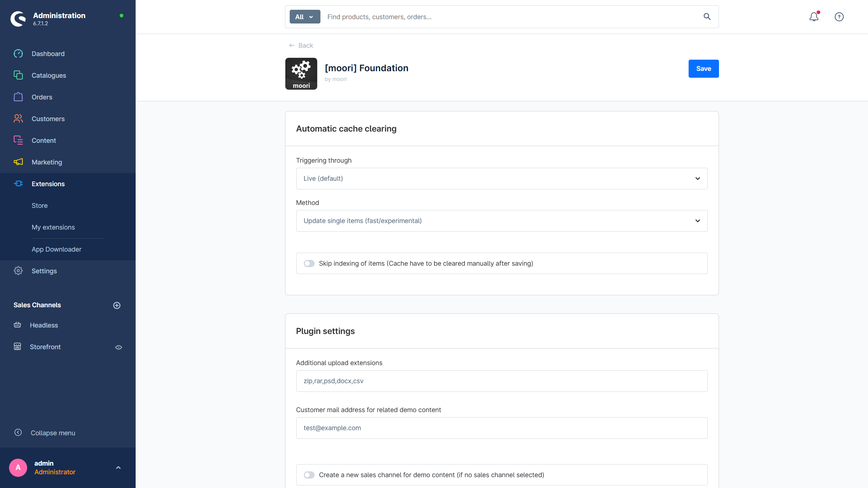Expand the admin user menu chevron
Screen dimensions: 868x488
(118, 468)
